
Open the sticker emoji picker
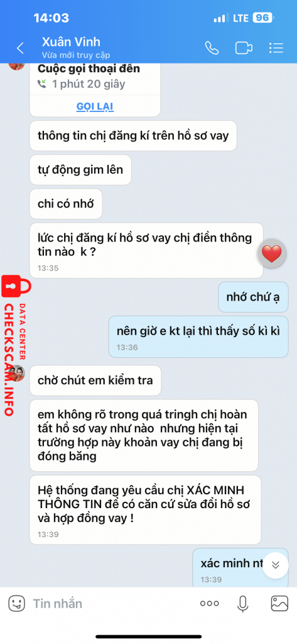[17, 603]
